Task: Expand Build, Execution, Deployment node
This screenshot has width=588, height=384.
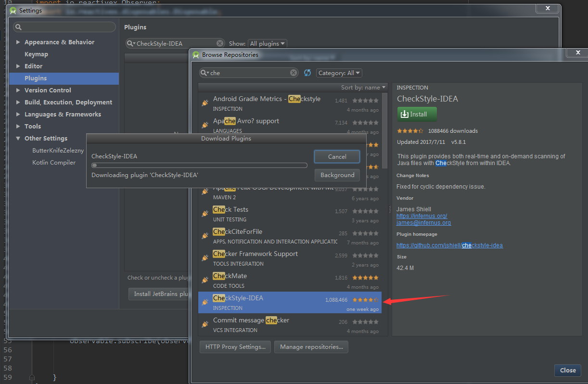Action: pos(18,102)
